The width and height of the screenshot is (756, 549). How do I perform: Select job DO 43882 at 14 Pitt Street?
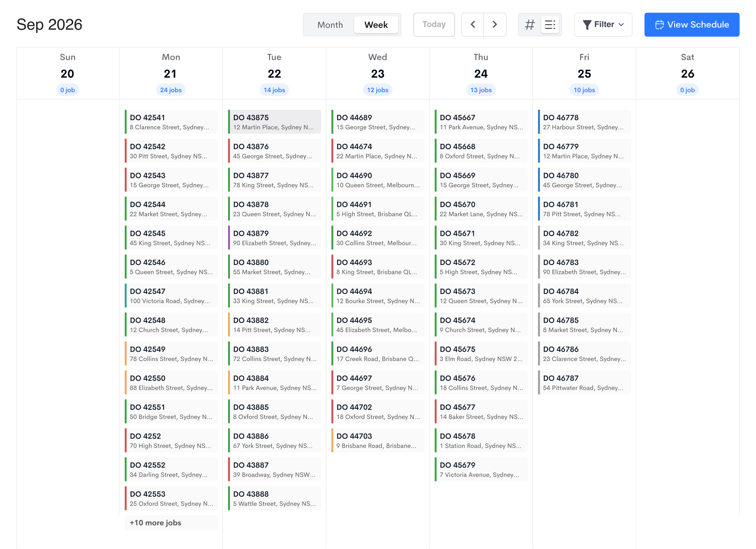pos(274,324)
